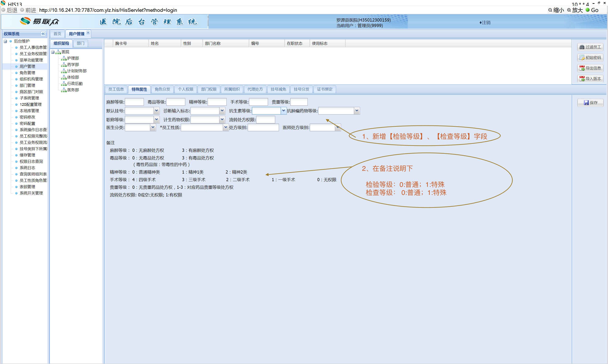The height and width of the screenshot is (364, 608).
Task: Close the 用户管理 tab
Action: 88,33
